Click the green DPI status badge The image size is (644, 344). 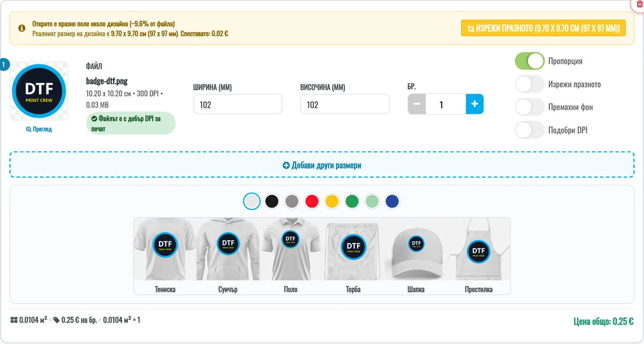click(x=131, y=123)
